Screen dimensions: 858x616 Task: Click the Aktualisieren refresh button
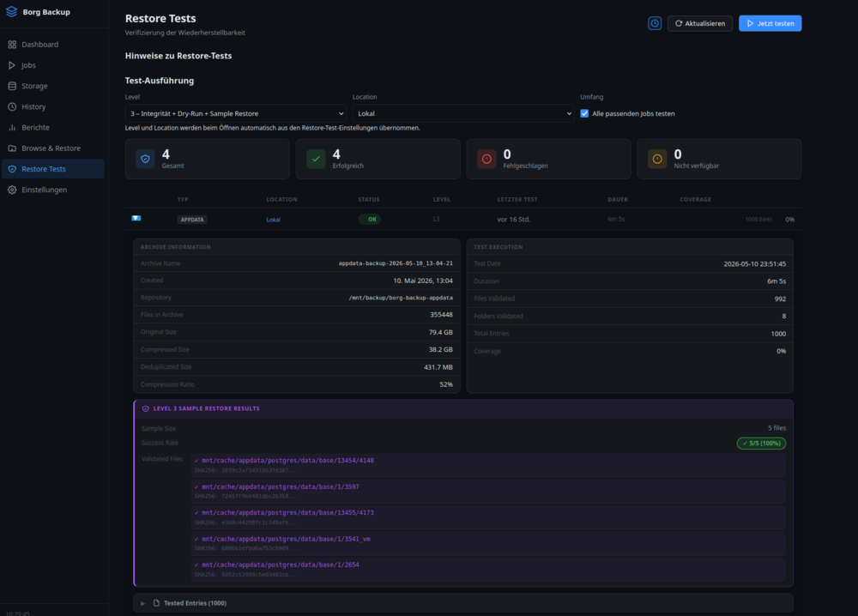[x=700, y=23]
